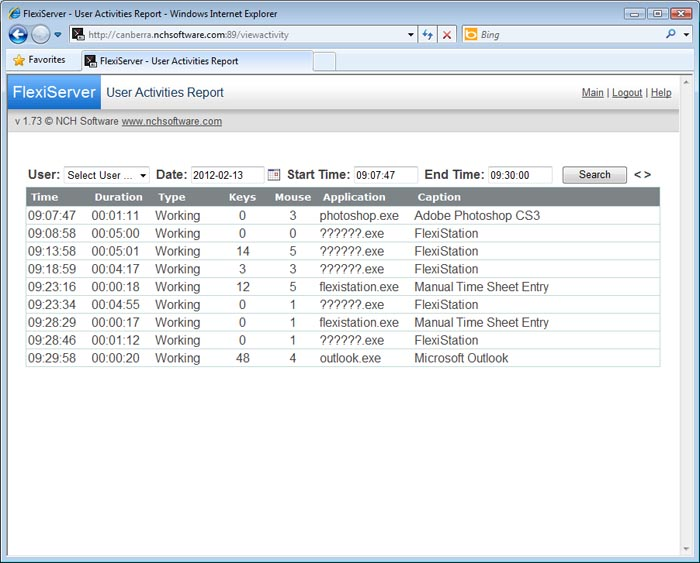The image size is (700, 563).
Task: Open the Logout link
Action: coord(627,93)
